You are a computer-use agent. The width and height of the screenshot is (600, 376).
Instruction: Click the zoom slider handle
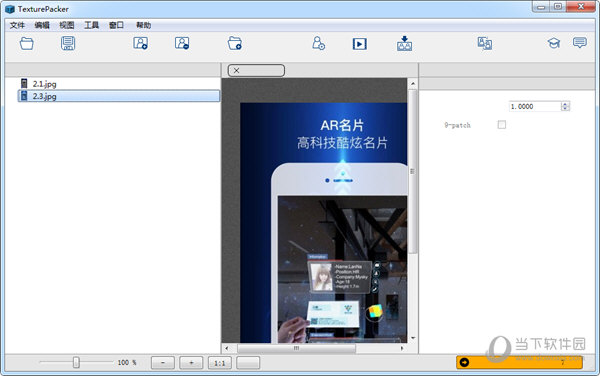click(x=76, y=362)
